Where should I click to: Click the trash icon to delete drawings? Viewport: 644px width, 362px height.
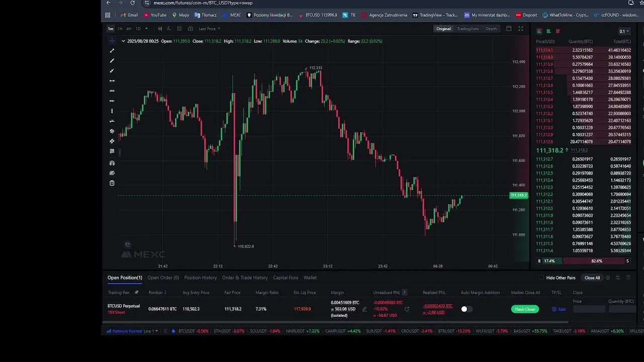[112, 183]
